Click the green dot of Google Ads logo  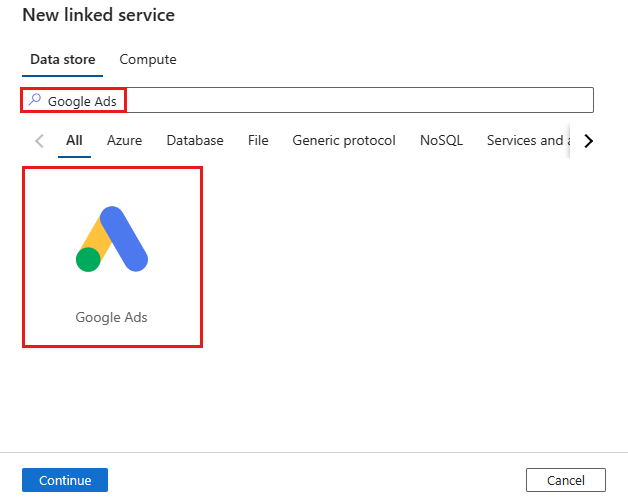[89, 260]
